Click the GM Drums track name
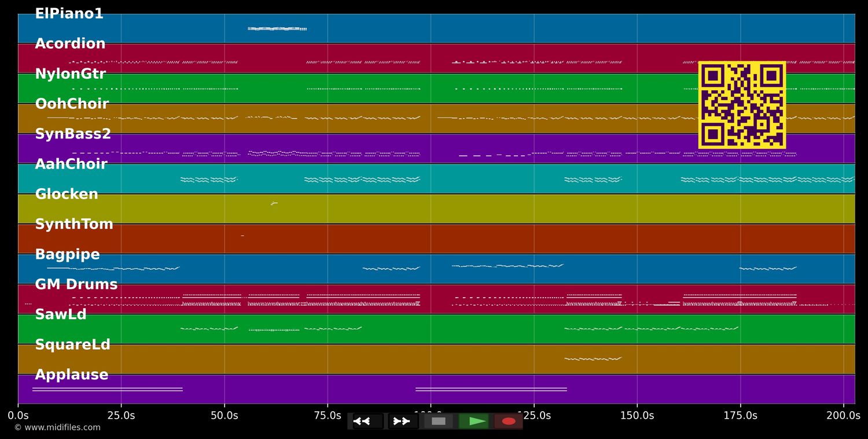The height and width of the screenshot is (439, 868). point(76,285)
